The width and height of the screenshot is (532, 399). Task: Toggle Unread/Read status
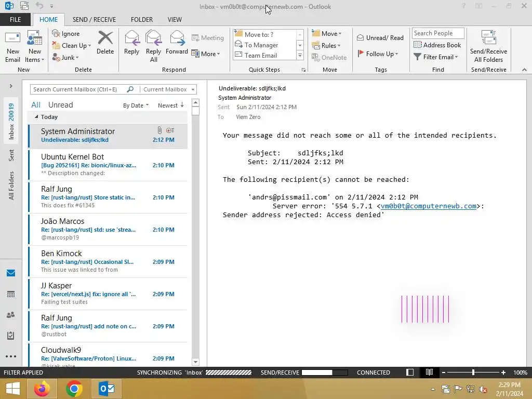tap(380, 37)
